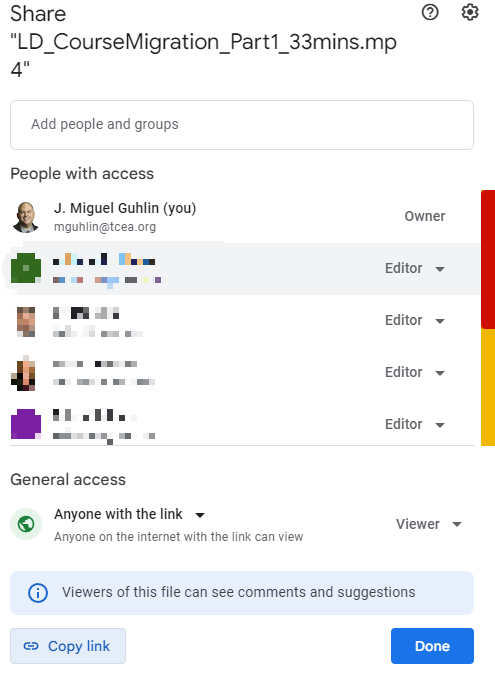Screen dimensions: 495x680
Task: Click the third editor's profile photo
Action: click(26, 373)
